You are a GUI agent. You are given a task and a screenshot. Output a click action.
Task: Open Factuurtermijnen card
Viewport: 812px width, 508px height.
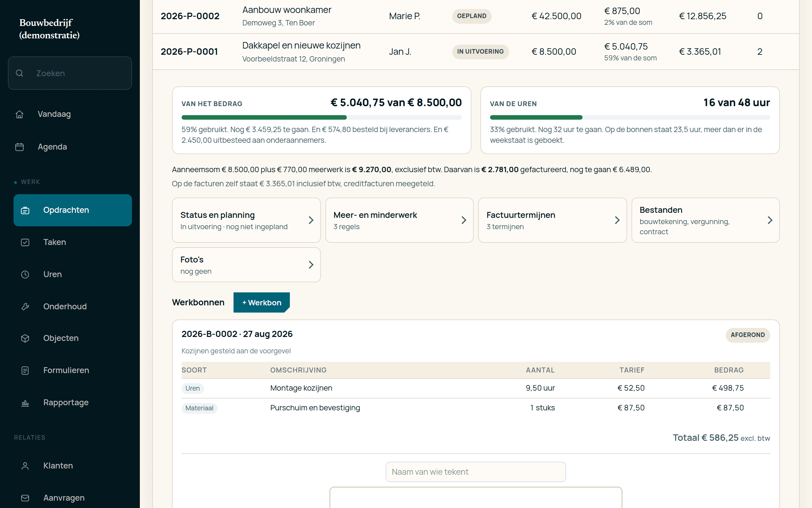coord(552,220)
